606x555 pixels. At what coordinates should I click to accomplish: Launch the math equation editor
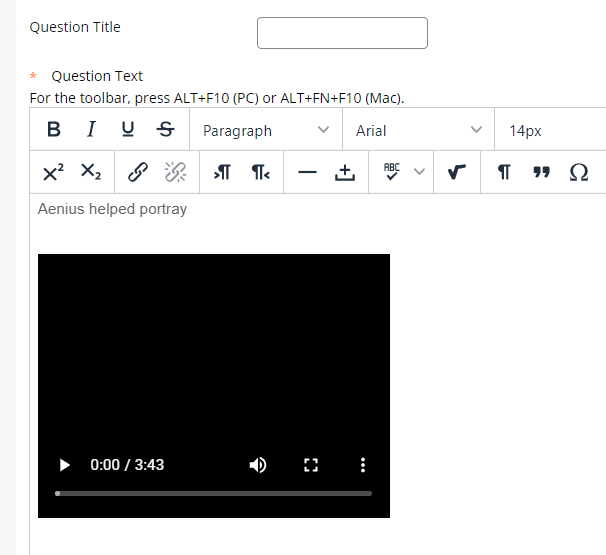[456, 172]
